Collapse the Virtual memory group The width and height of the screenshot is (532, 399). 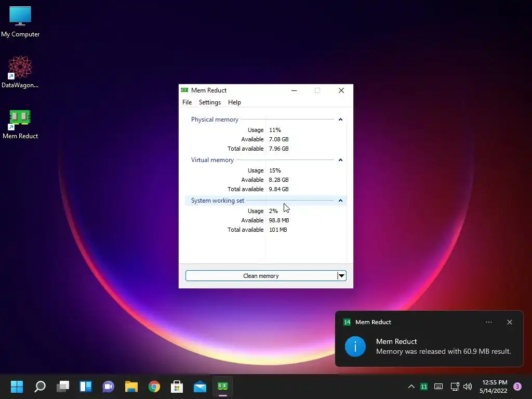click(x=340, y=160)
